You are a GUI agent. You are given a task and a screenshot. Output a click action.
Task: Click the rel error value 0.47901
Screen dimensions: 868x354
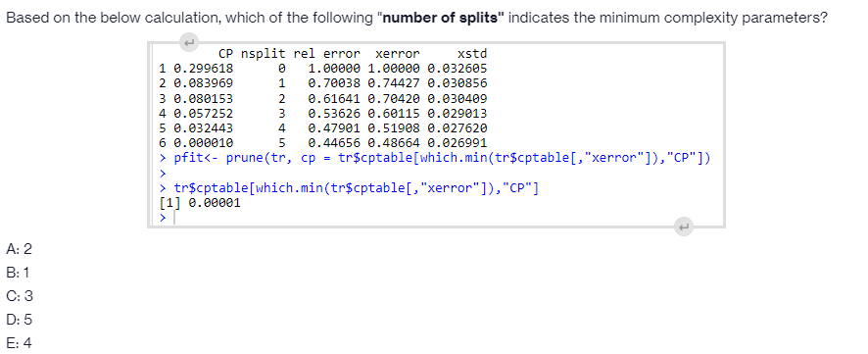[334, 128]
